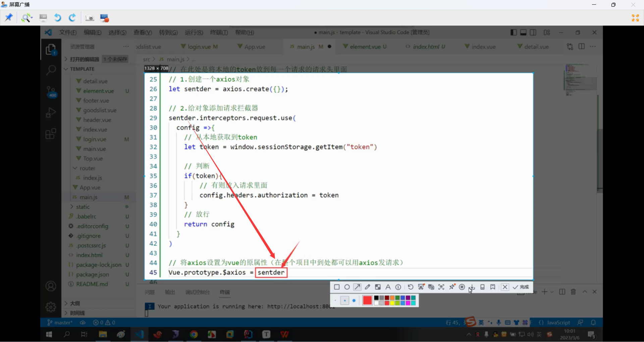Click the undo annotation icon

pos(411,287)
